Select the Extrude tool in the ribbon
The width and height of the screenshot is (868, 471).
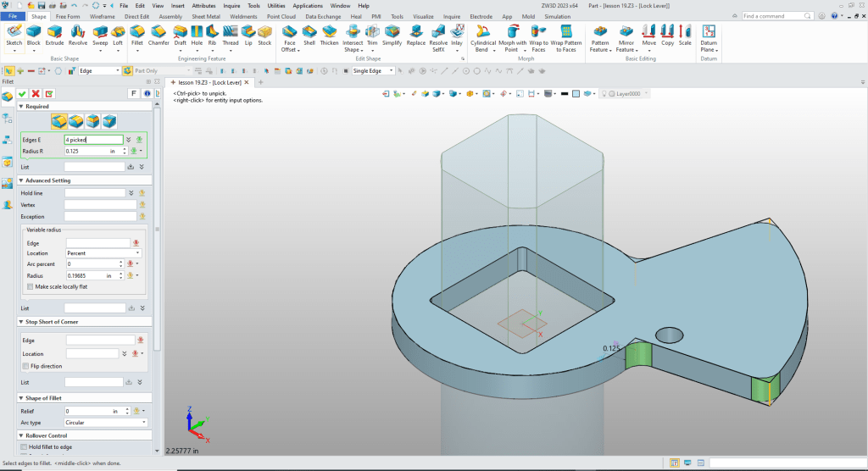coord(56,34)
